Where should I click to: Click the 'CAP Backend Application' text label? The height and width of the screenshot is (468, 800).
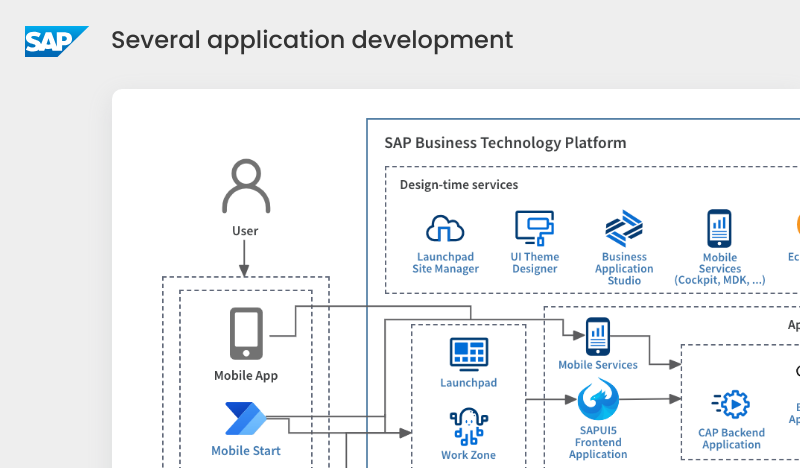(x=731, y=439)
